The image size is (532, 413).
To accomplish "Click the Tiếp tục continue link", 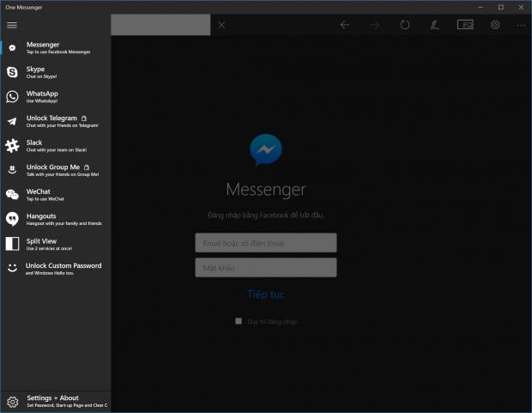I will 265,295.
